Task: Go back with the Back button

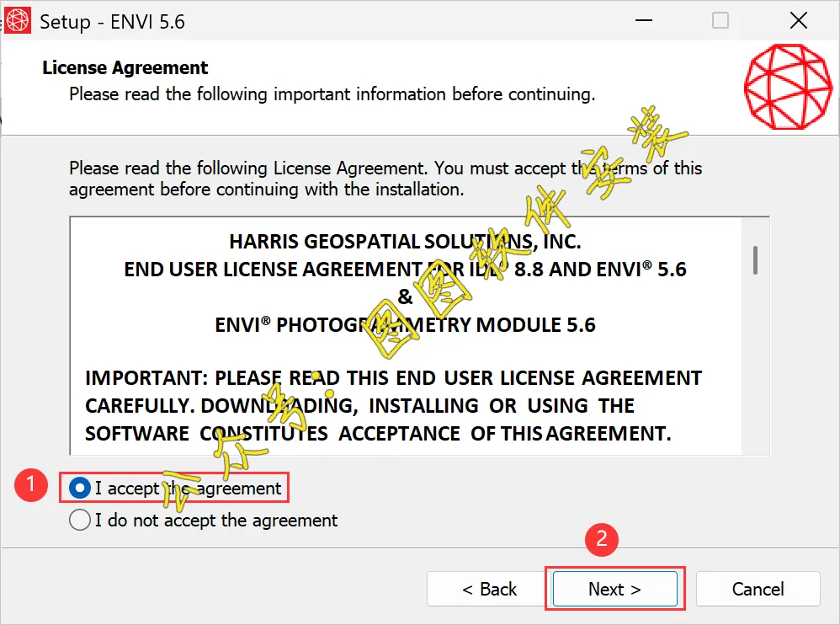Action: click(489, 589)
